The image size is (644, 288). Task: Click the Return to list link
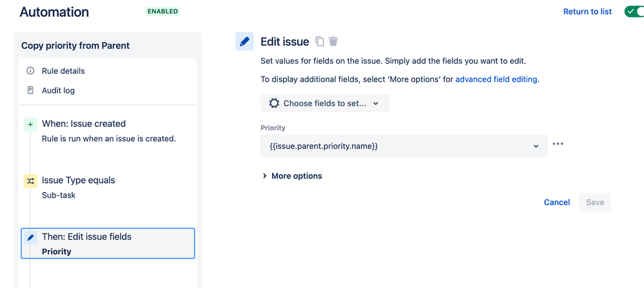click(587, 12)
